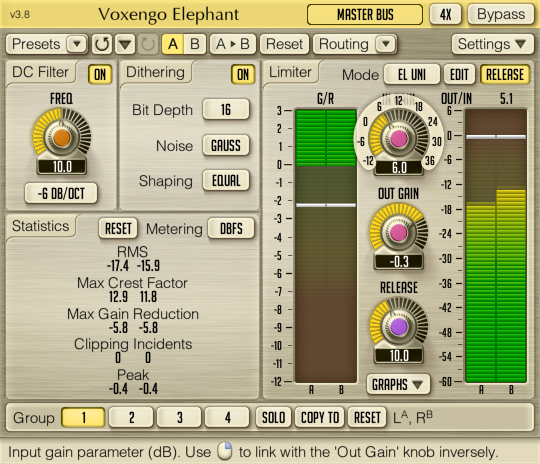The height and width of the screenshot is (464, 540).
Task: Toggle the Bypass button
Action: [x=501, y=15]
